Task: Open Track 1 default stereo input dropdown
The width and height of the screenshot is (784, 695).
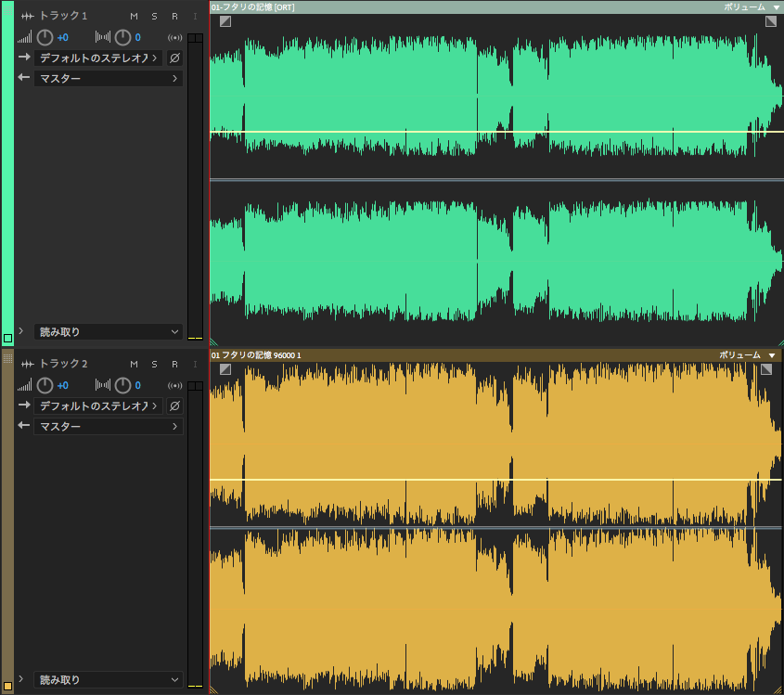Action: click(98, 58)
